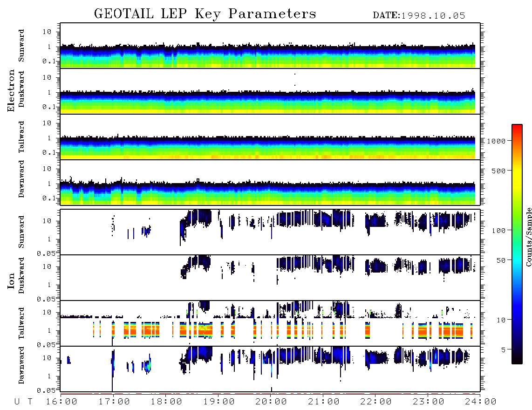532x410 pixels.
Task: Click the "22:00" time tick label
Action: click(376, 402)
